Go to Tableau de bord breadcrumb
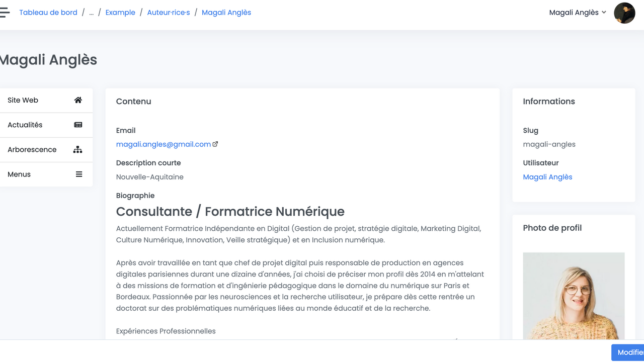Viewport: 644px width, 362px height. pyautogui.click(x=48, y=13)
